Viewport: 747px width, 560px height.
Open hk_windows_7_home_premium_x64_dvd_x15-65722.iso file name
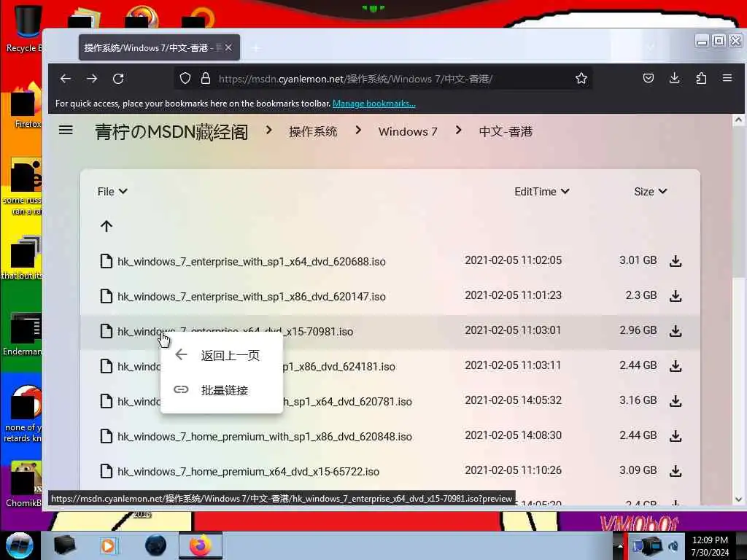[x=248, y=472]
